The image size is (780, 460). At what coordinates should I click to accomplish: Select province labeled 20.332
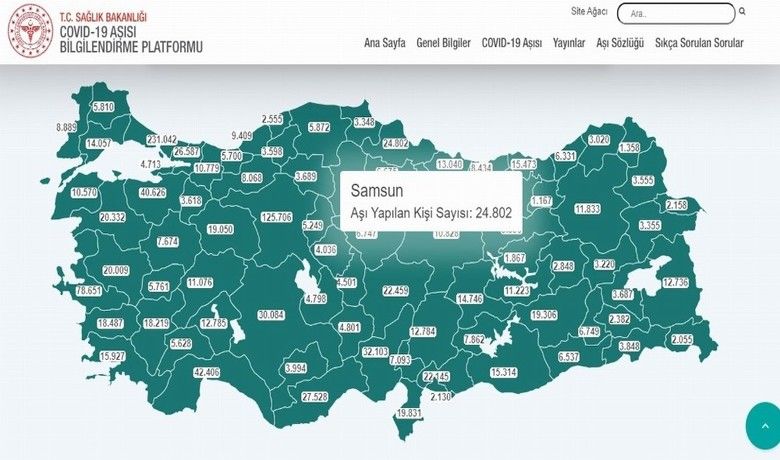[112, 217]
